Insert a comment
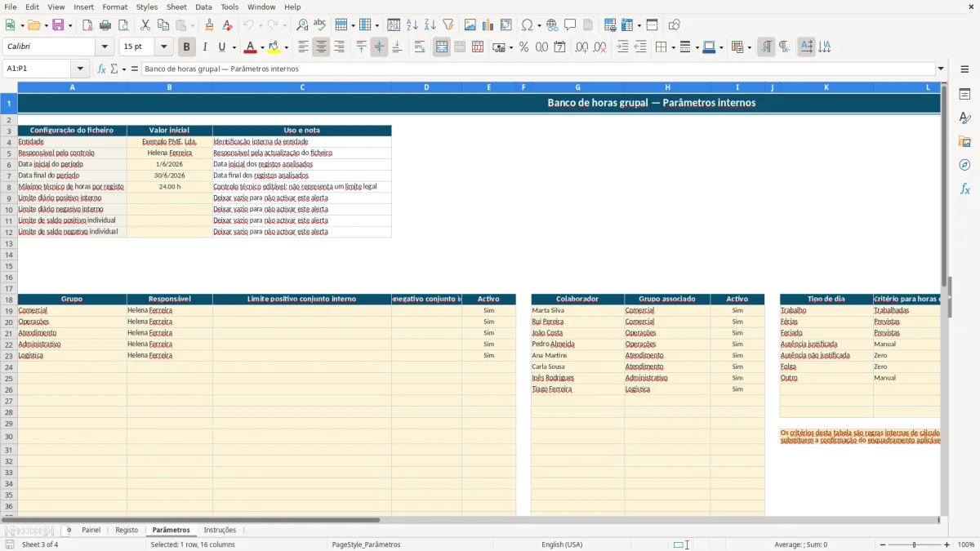 pyautogui.click(x=570, y=25)
